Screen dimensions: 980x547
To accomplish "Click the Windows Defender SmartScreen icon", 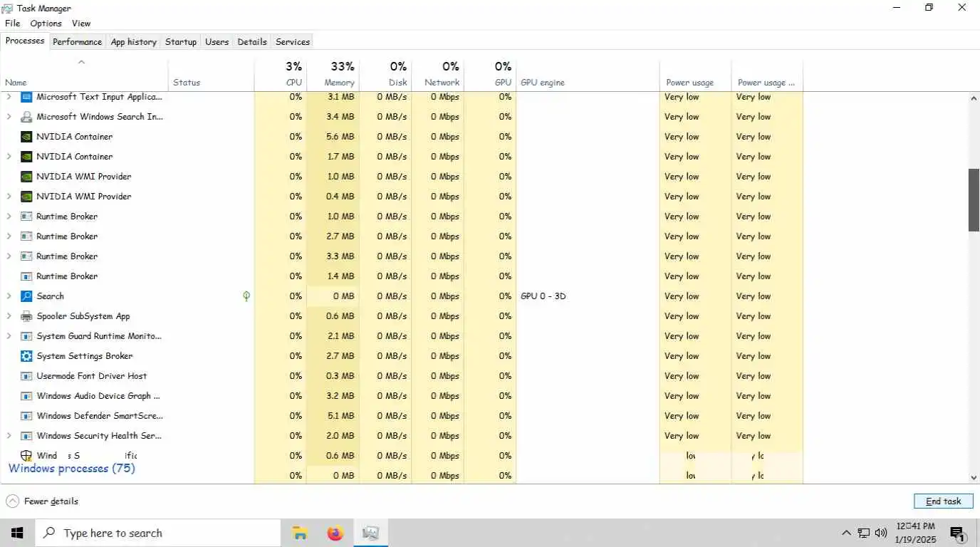I will pyautogui.click(x=26, y=416).
